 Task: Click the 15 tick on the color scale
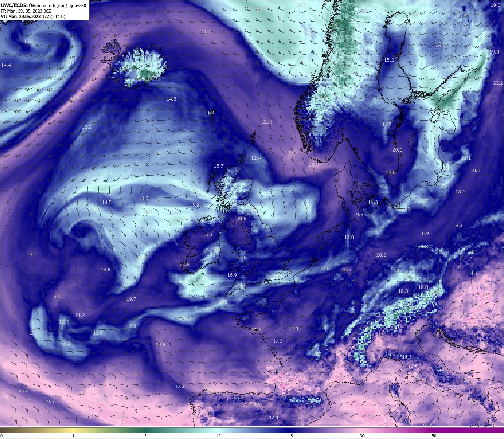tap(290, 436)
